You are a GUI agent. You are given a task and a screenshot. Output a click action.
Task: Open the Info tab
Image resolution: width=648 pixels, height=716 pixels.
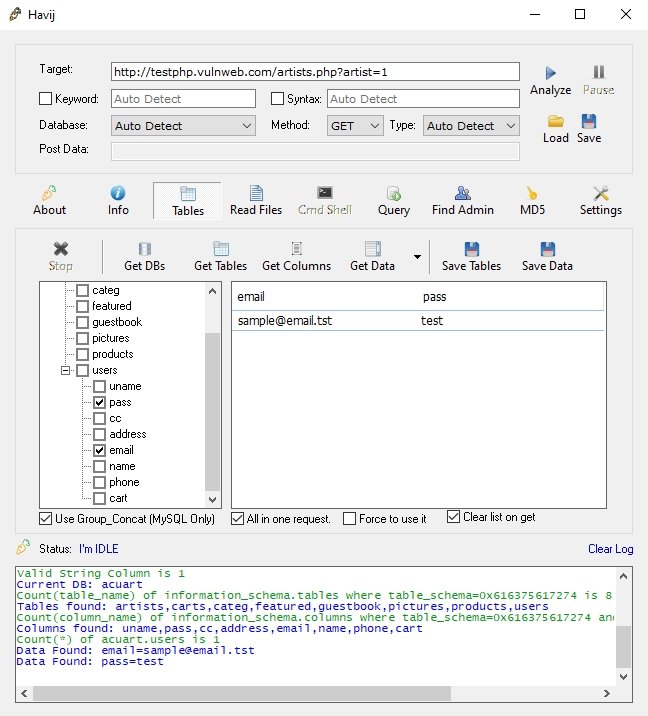pyautogui.click(x=118, y=201)
